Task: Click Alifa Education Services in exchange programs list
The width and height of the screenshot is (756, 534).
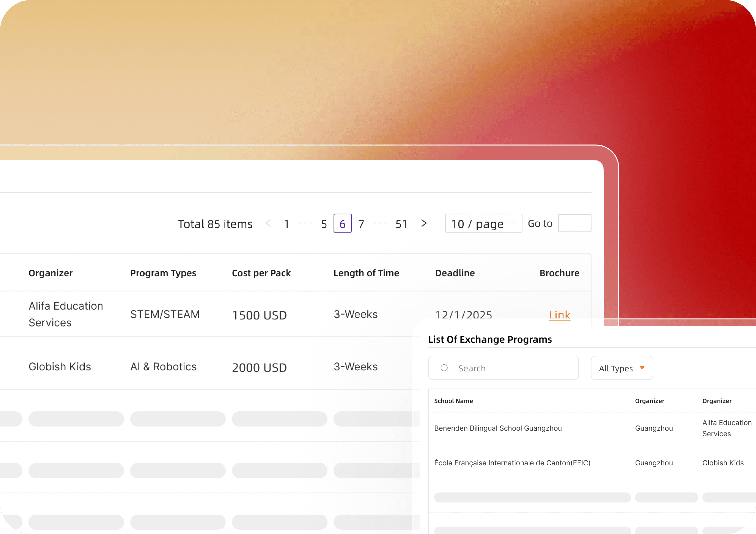Action: click(727, 428)
